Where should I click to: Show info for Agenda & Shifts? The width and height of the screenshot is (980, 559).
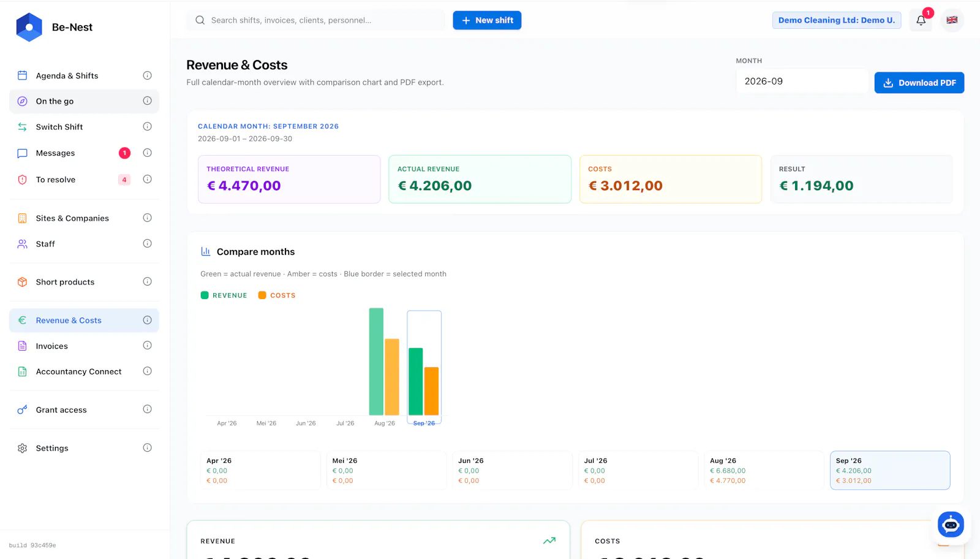pos(148,75)
